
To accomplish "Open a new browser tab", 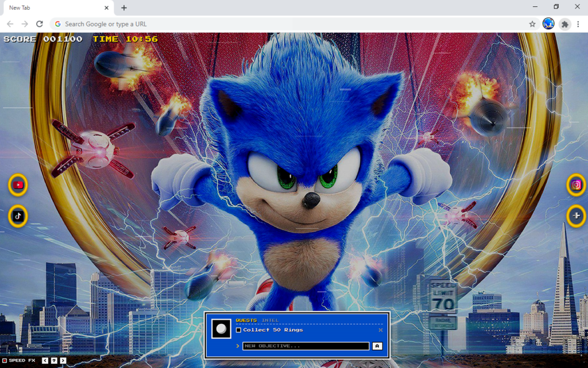I will point(124,8).
